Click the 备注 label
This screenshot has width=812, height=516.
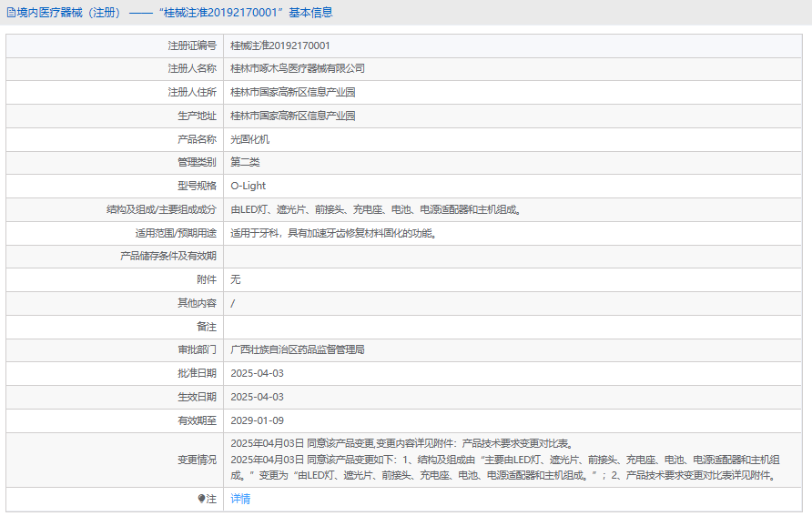(207, 327)
